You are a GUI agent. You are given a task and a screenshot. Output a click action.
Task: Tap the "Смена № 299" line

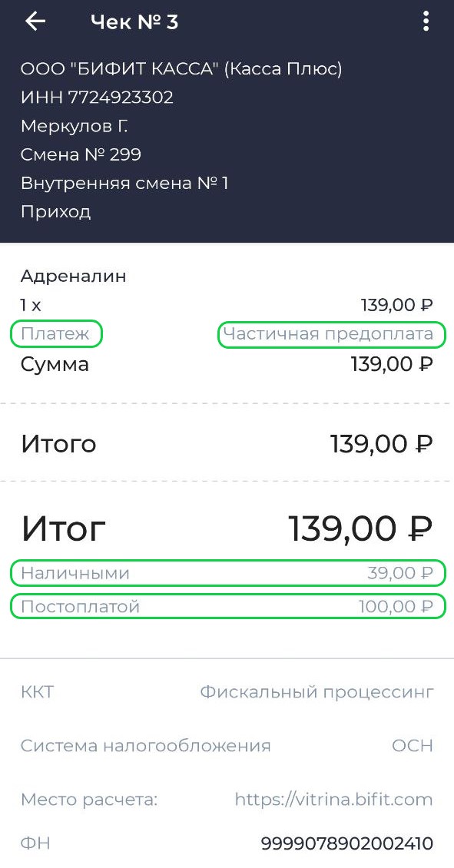(x=81, y=154)
